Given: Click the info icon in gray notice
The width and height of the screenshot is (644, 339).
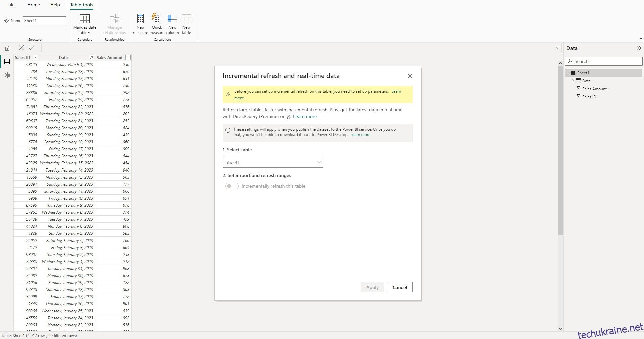Looking at the screenshot, I should point(228,130).
